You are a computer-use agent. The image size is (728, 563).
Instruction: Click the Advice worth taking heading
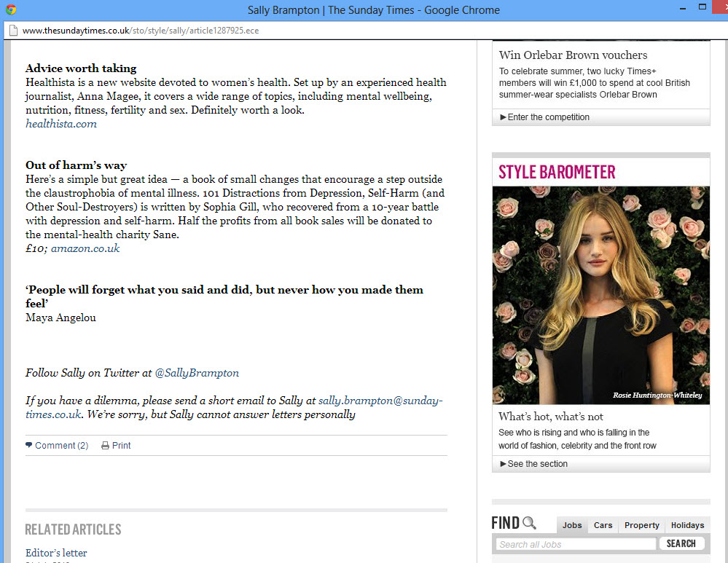[81, 68]
